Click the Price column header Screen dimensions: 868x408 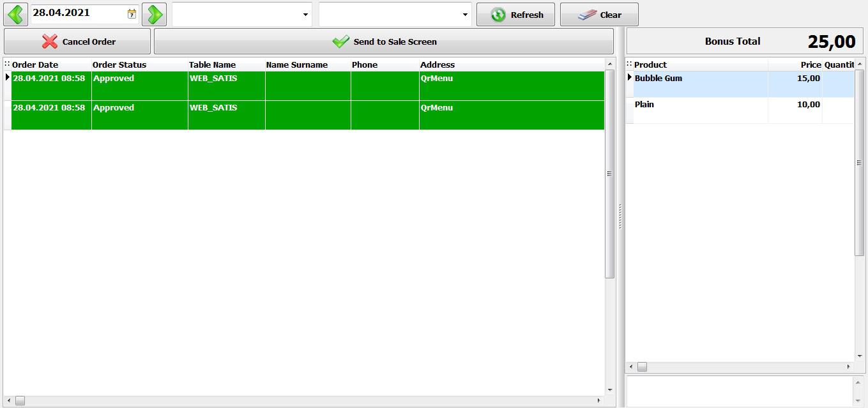pos(795,64)
